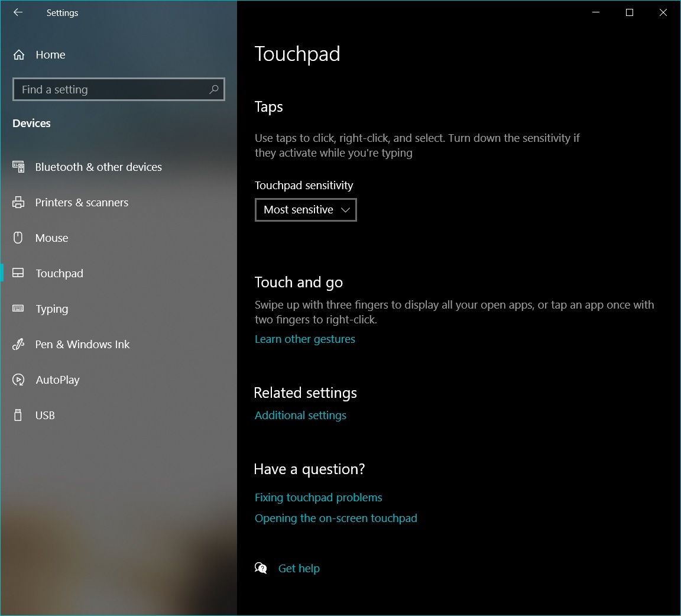Screen dimensions: 681x616
Task: Expand the dropdown chevron beside Most sensitive
Action: pos(345,210)
